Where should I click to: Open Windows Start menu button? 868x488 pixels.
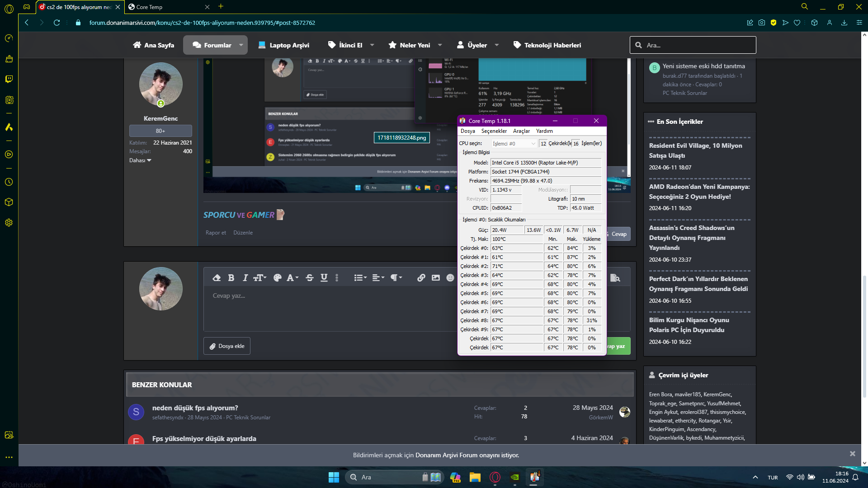(x=334, y=477)
